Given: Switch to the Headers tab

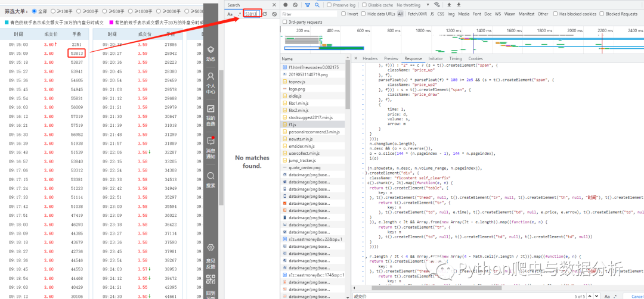Looking at the screenshot, I should tap(370, 58).
